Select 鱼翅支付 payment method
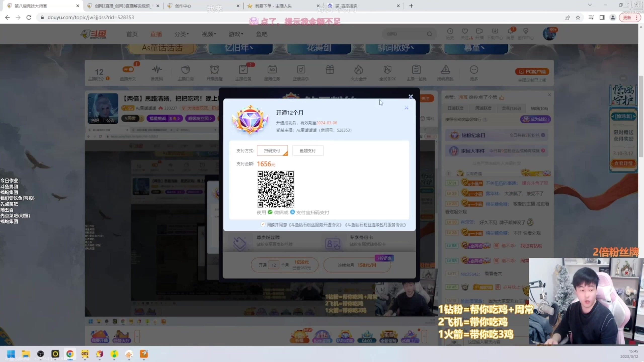This screenshot has height=362, width=644. [x=308, y=150]
